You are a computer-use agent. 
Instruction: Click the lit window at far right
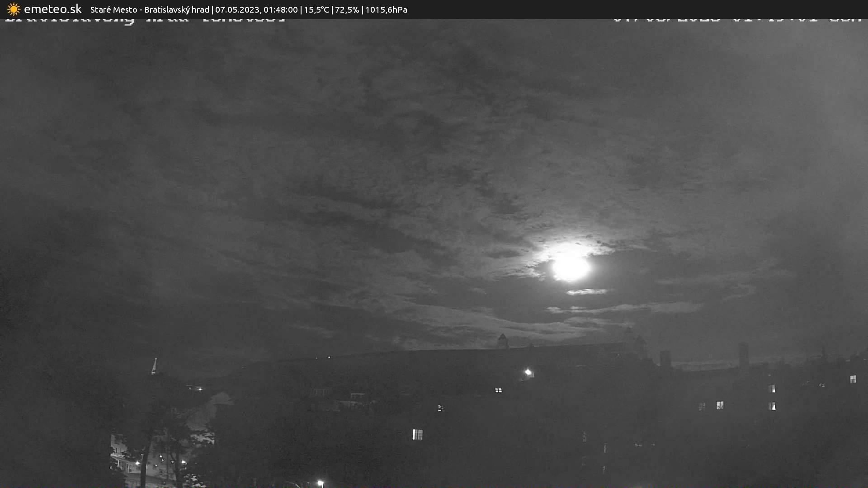853,379
